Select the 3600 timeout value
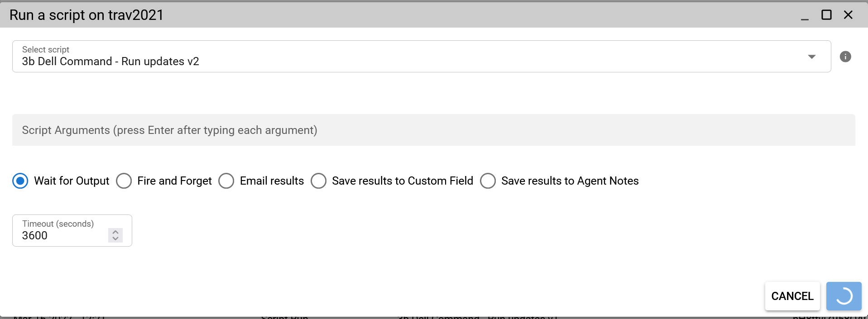This screenshot has height=319, width=868. (x=35, y=235)
